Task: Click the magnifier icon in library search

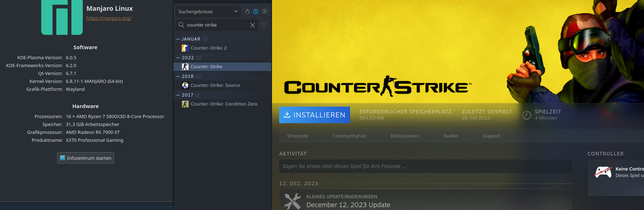Action: point(181,25)
